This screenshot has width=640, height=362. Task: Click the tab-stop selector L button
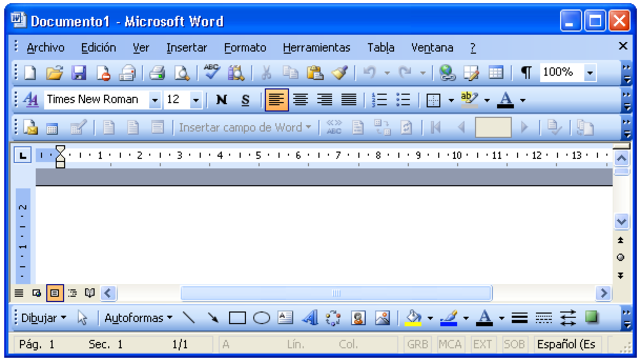[23, 155]
